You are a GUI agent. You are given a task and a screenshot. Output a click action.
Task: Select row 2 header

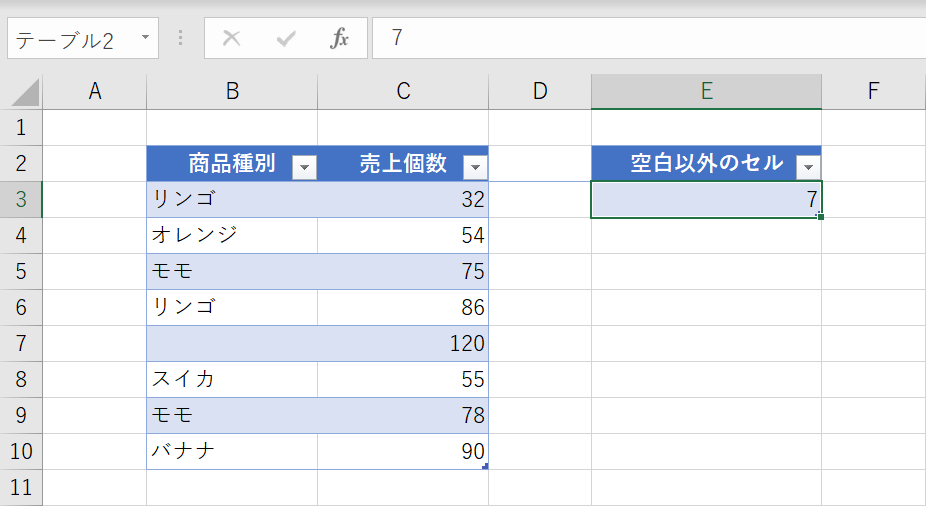click(21, 164)
